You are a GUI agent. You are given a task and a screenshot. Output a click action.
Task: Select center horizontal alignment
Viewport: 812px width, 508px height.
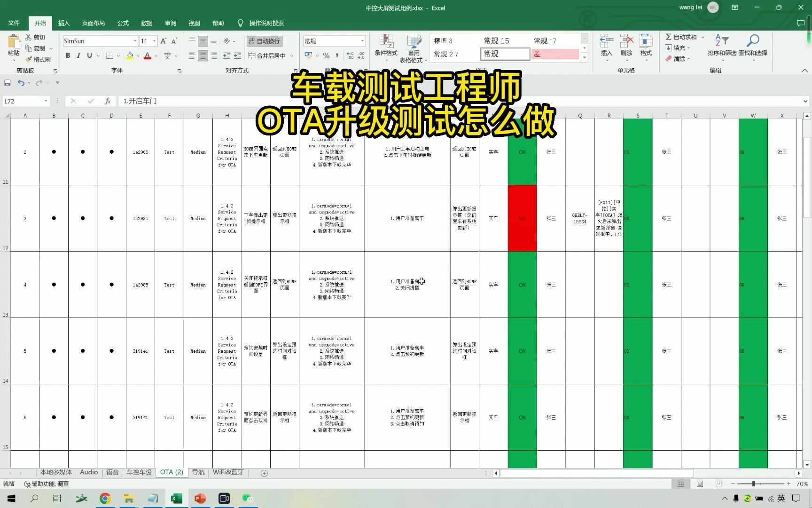(x=203, y=56)
